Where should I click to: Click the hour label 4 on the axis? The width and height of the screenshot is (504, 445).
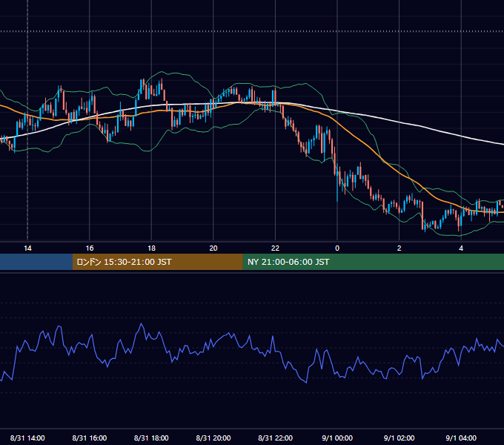[x=461, y=248]
